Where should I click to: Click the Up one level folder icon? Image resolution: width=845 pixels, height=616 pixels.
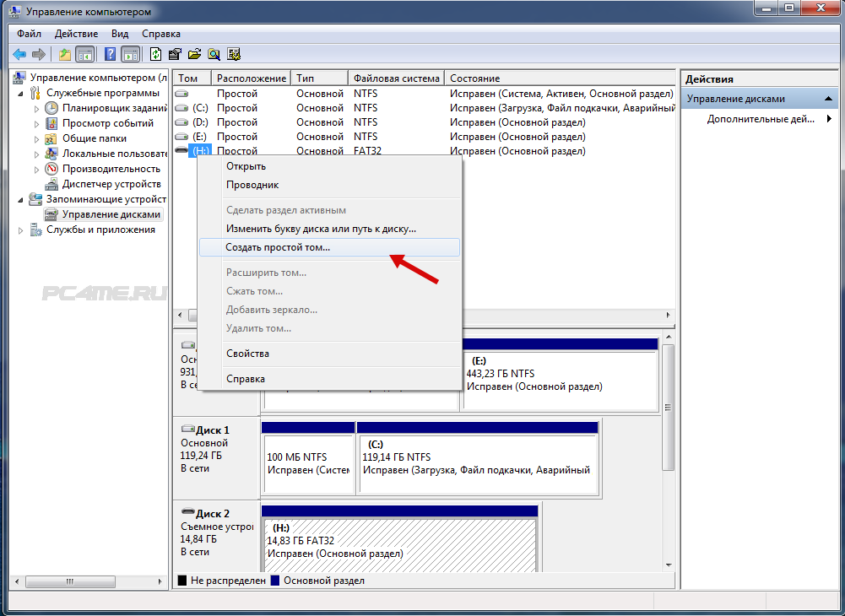click(x=65, y=54)
